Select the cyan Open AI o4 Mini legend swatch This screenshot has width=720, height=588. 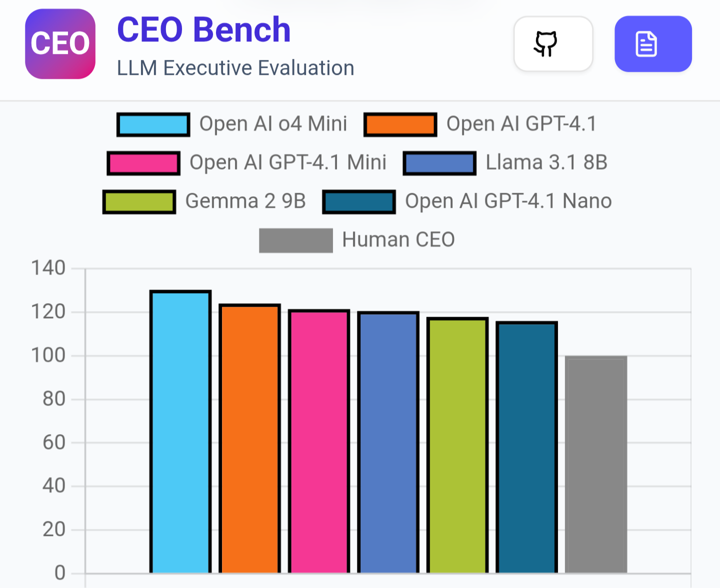click(152, 124)
